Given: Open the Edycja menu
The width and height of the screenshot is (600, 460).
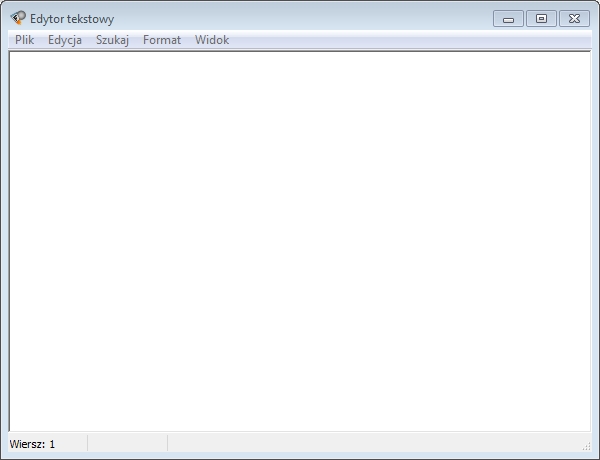Looking at the screenshot, I should [65, 40].
